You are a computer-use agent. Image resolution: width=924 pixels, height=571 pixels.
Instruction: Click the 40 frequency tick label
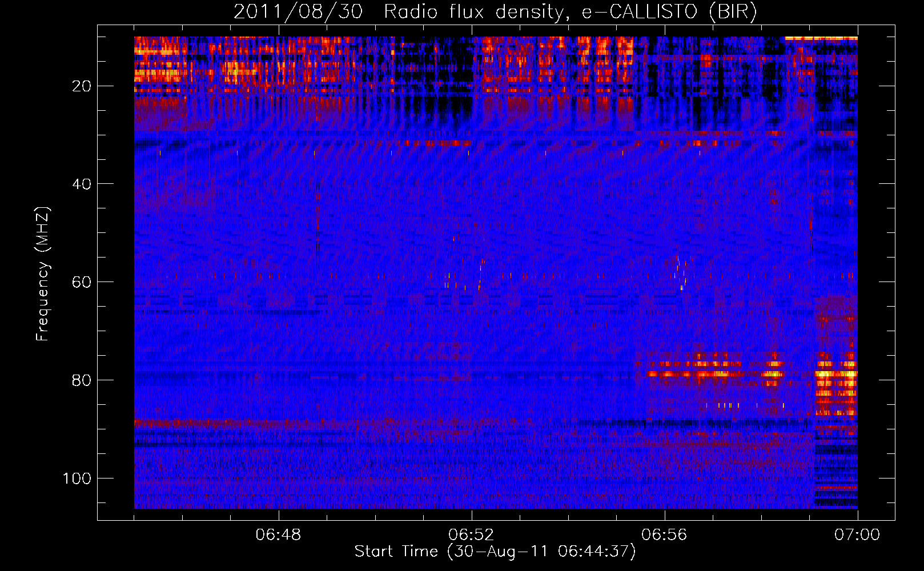coord(82,184)
